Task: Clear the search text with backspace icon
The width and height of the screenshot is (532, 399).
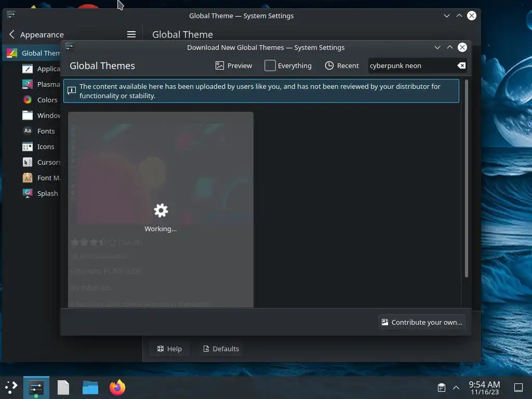Action: click(461, 65)
